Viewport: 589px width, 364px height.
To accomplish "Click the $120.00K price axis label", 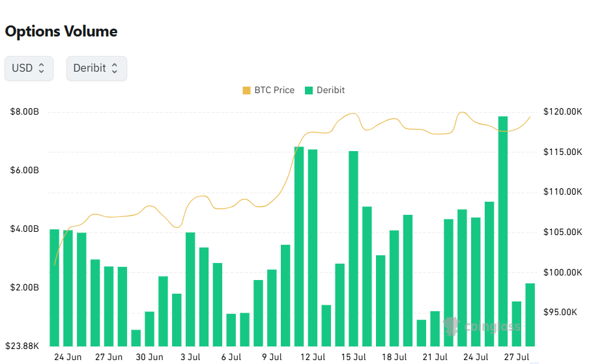I will 563,112.
